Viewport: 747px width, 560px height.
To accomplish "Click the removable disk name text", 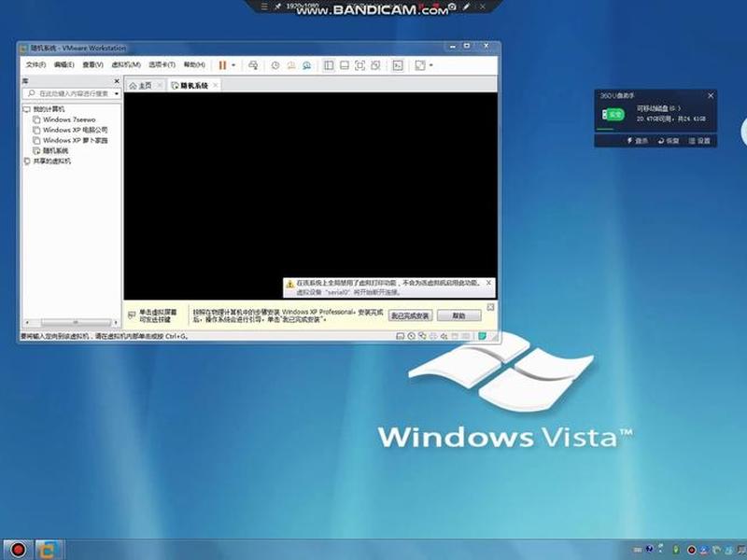I will tap(658, 108).
